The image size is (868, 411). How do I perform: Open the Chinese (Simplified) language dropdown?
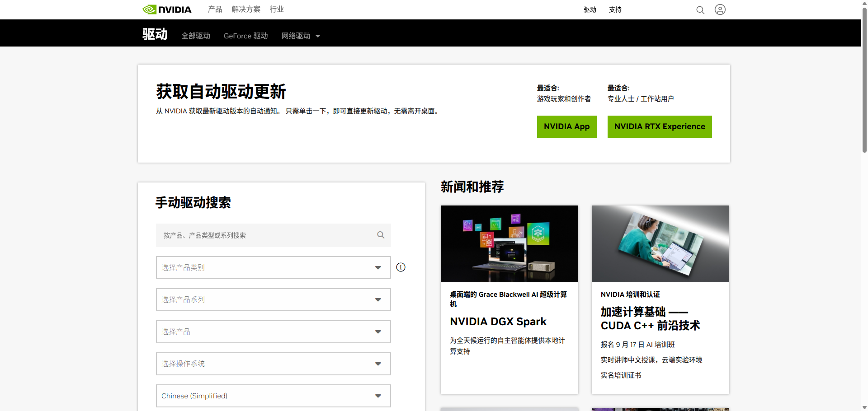pos(274,396)
